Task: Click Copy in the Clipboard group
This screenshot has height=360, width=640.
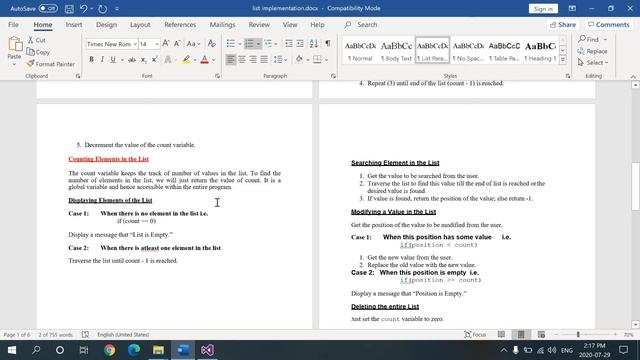Action: pyautogui.click(x=38, y=52)
